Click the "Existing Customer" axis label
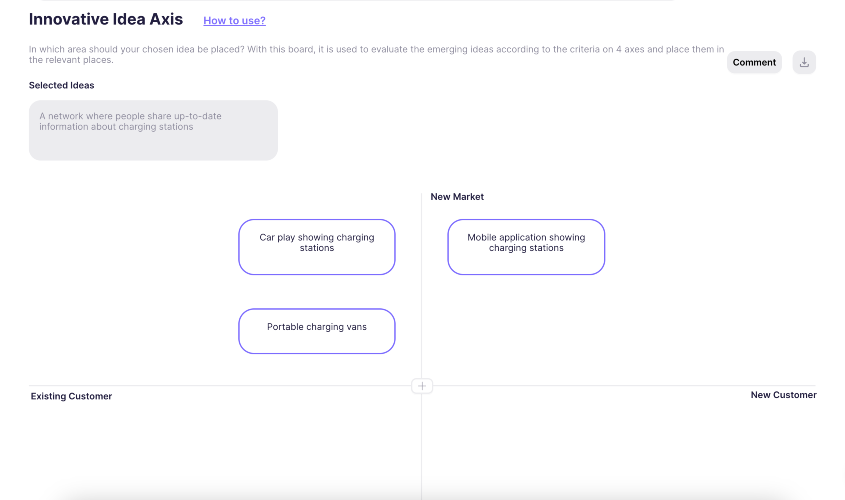 [x=71, y=396]
